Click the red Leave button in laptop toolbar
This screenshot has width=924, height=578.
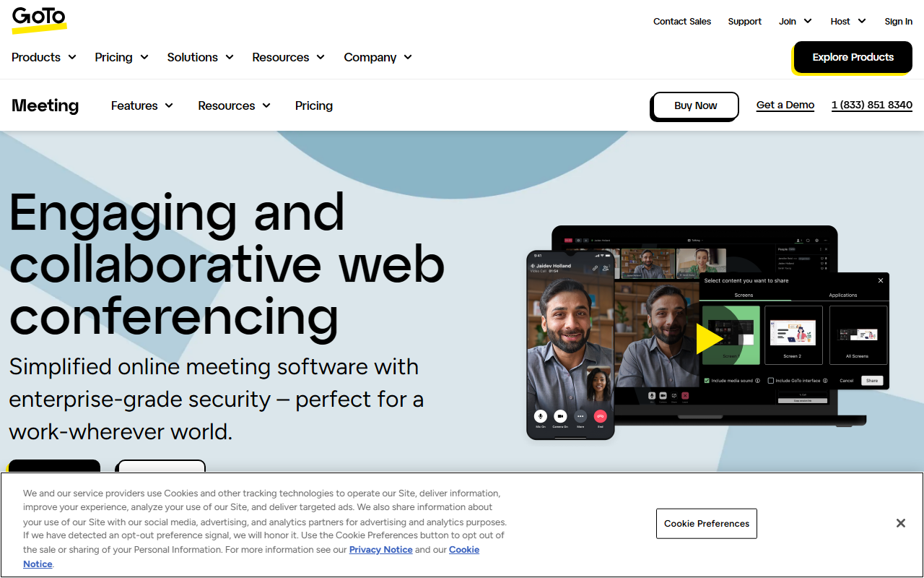[685, 396]
